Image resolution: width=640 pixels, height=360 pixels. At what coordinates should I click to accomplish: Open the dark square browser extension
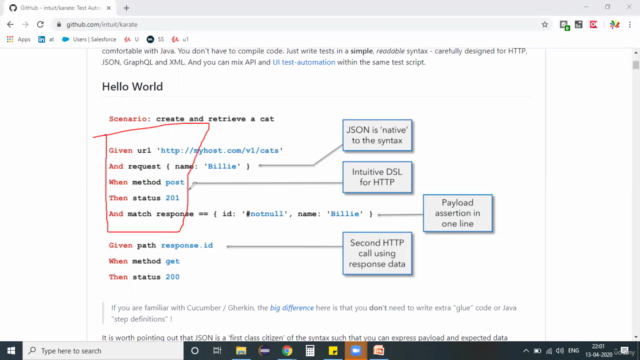pyautogui.click(x=579, y=24)
